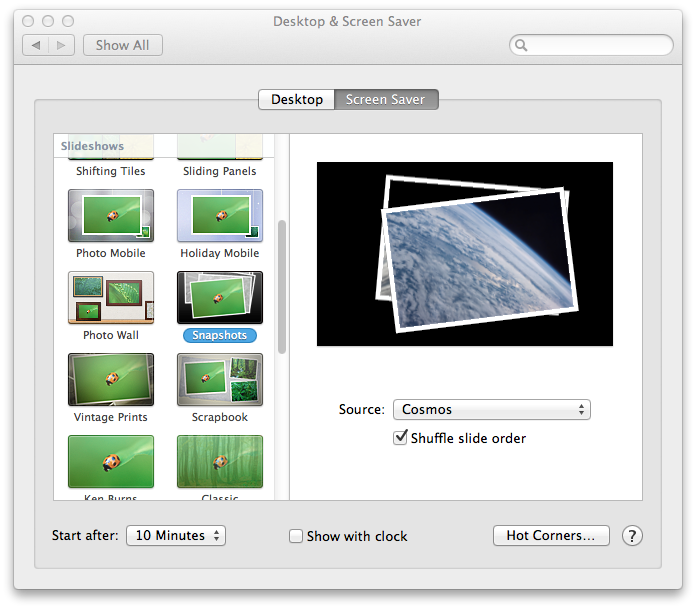The width and height of the screenshot is (696, 609).
Task: Go back with the left arrow button
Action: point(36,45)
